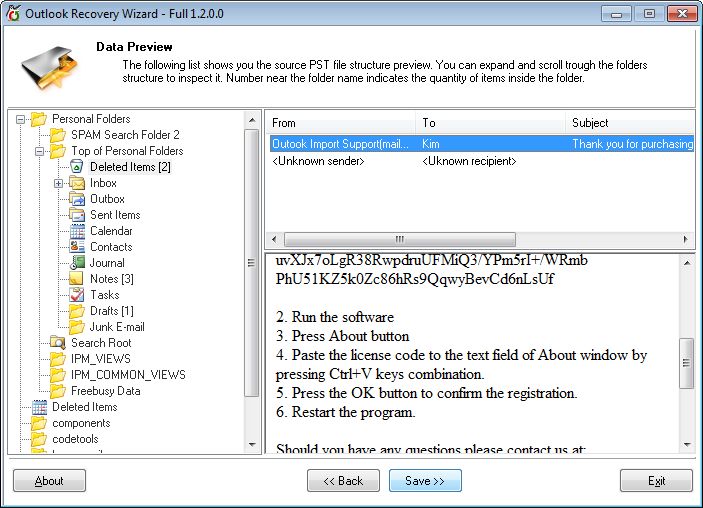Click the codetools folder icon
This screenshot has width=703, height=508.
click(x=39, y=439)
